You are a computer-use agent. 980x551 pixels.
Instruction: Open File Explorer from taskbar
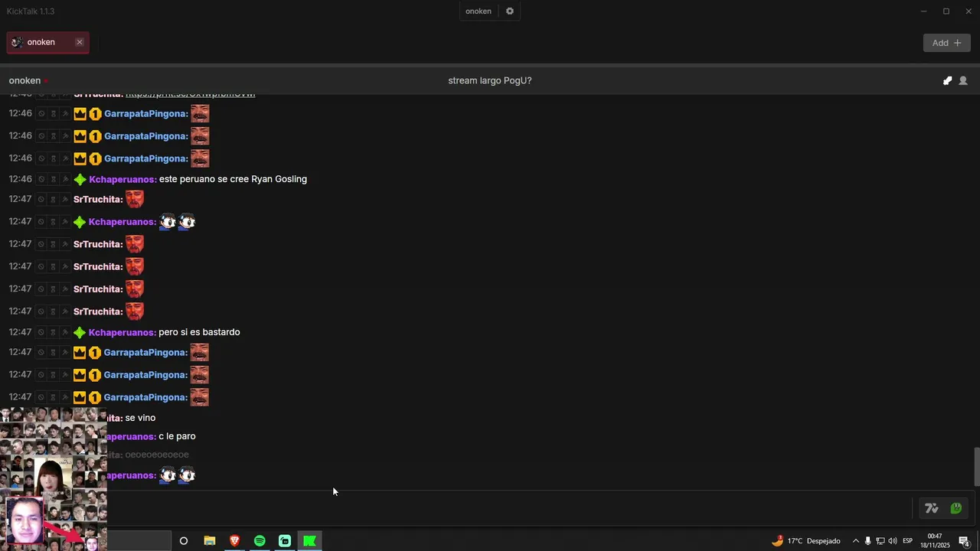[210, 541]
